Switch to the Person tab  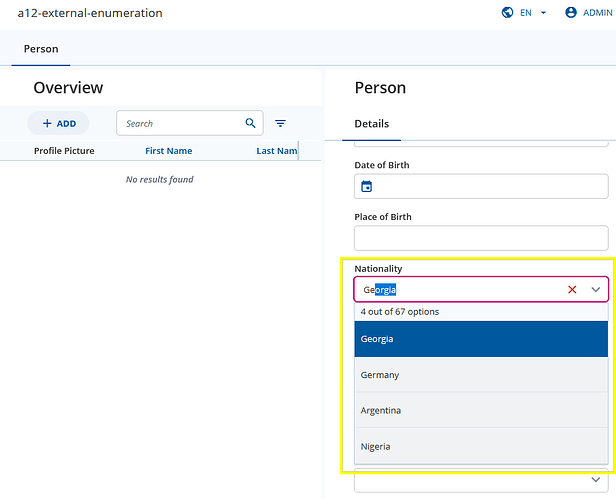click(x=41, y=49)
